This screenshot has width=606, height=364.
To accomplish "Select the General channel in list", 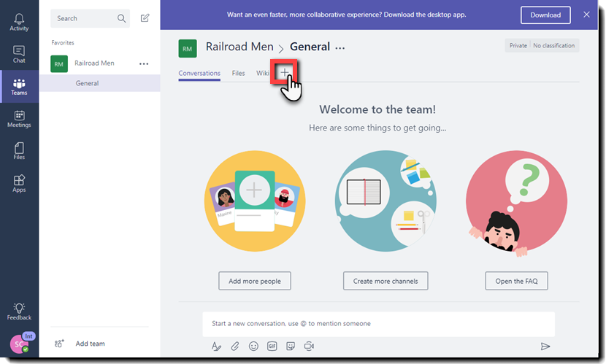I will click(100, 83).
